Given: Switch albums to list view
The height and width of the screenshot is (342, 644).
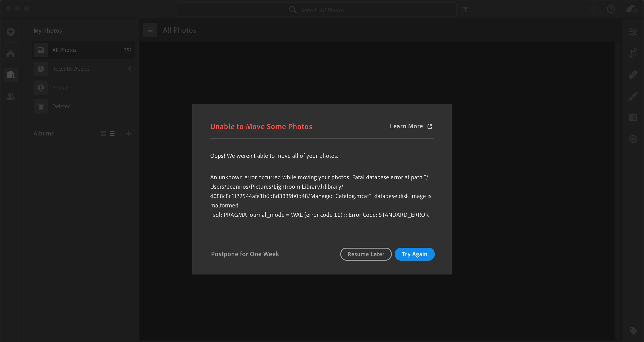Looking at the screenshot, I should (104, 133).
